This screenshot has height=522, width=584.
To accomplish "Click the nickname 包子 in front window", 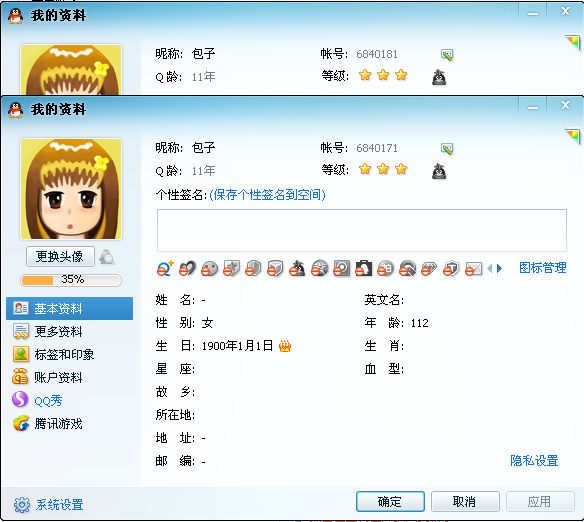I will [203, 148].
